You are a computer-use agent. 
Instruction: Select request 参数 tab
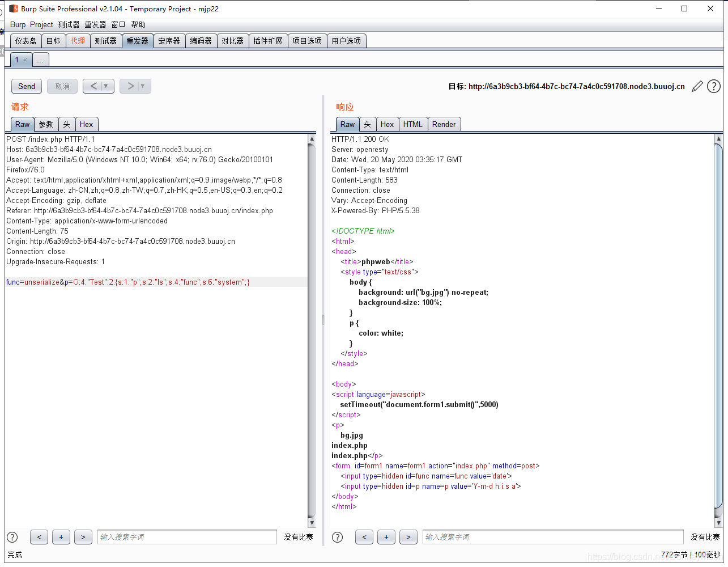tap(46, 124)
